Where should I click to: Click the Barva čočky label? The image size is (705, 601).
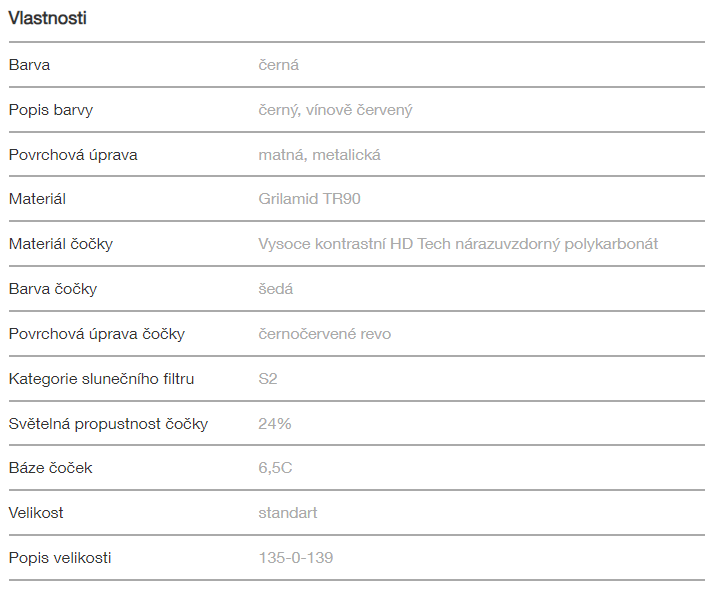53,289
